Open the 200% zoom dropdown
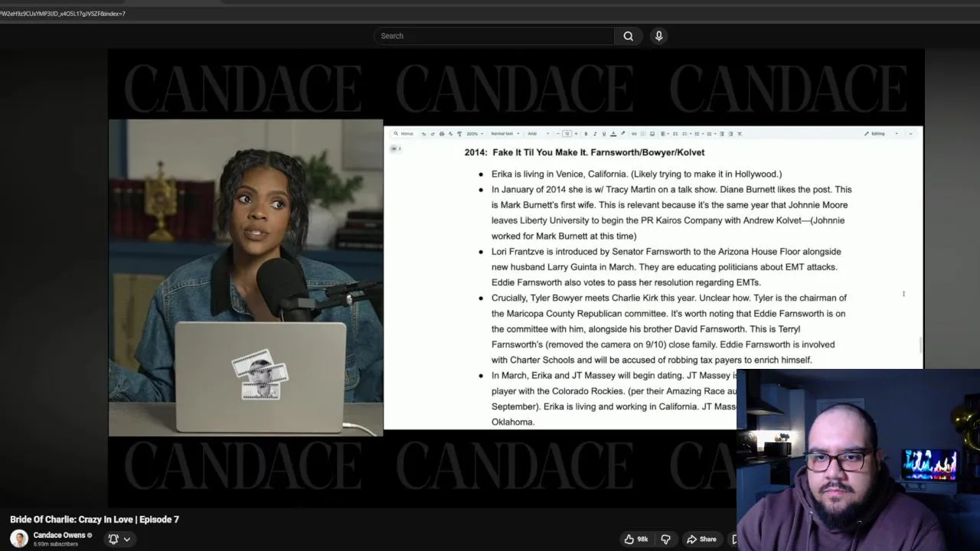This screenshot has width=980, height=551. (475, 134)
